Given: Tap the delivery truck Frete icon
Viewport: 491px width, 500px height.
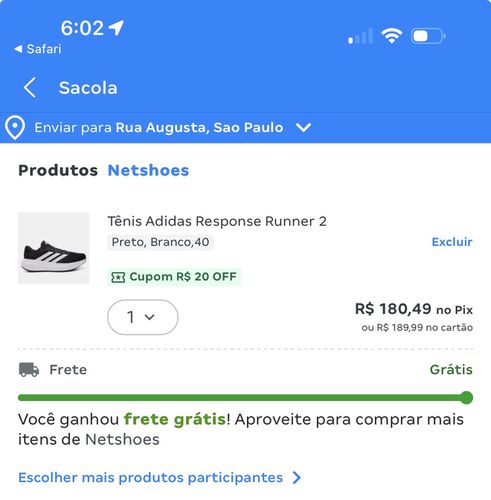Looking at the screenshot, I should click(29, 370).
